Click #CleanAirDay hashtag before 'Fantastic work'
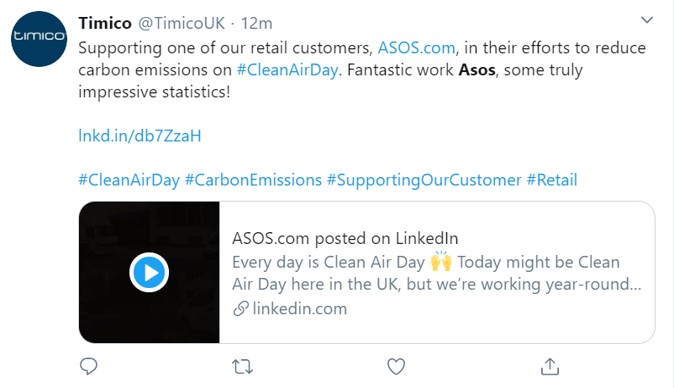The height and width of the screenshot is (388, 674). point(287,70)
